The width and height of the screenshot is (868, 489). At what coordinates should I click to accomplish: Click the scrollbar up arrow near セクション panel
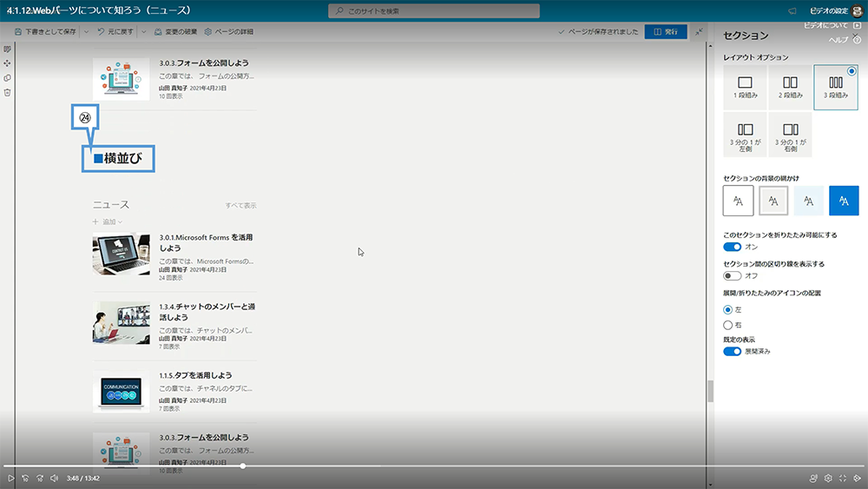click(x=710, y=46)
